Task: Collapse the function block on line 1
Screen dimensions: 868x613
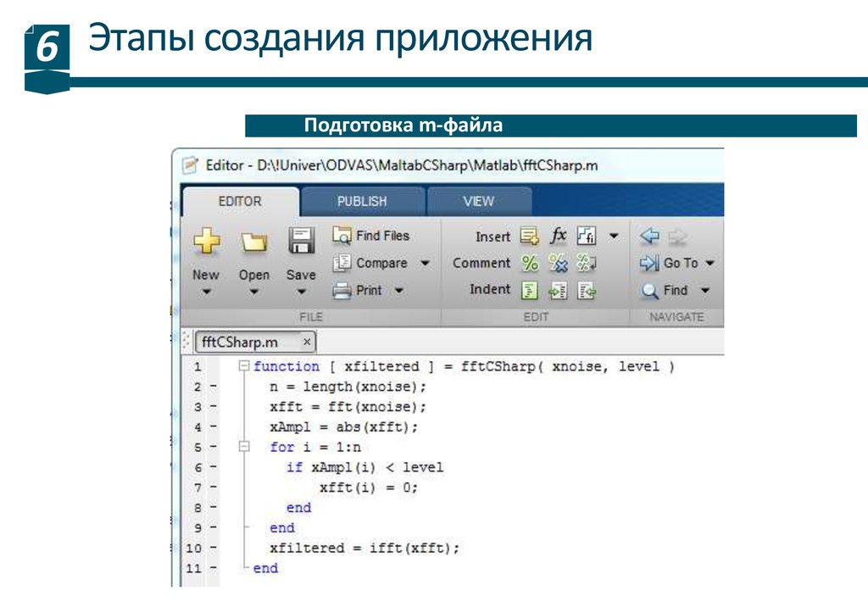Action: [244, 366]
